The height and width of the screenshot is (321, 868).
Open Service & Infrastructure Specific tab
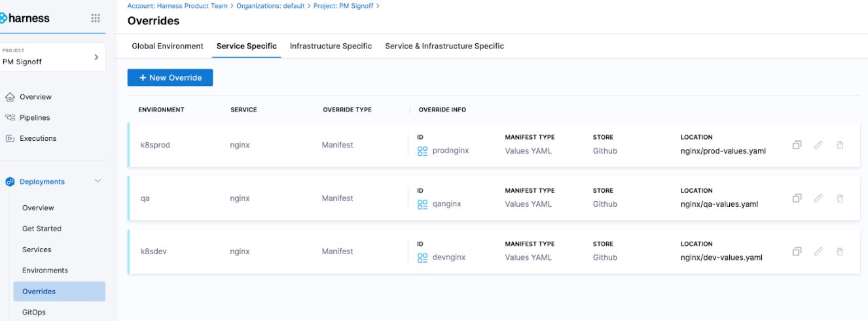(444, 47)
